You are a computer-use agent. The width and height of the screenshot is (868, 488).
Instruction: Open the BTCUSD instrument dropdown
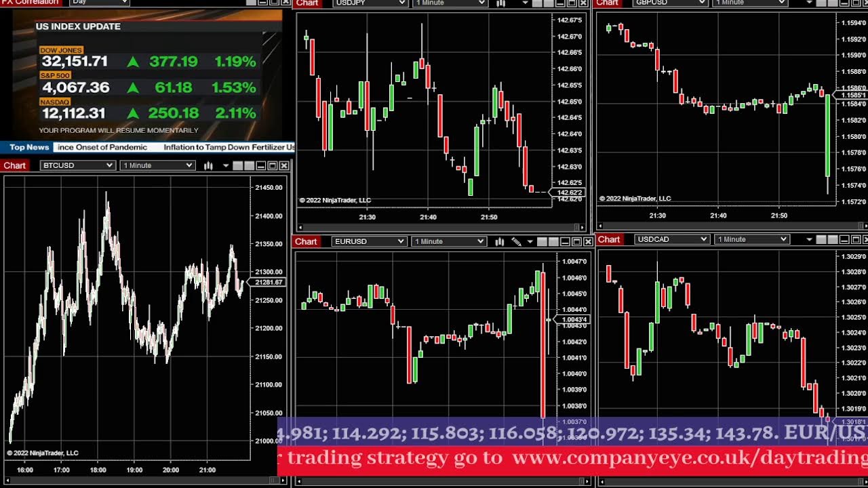[x=77, y=165]
